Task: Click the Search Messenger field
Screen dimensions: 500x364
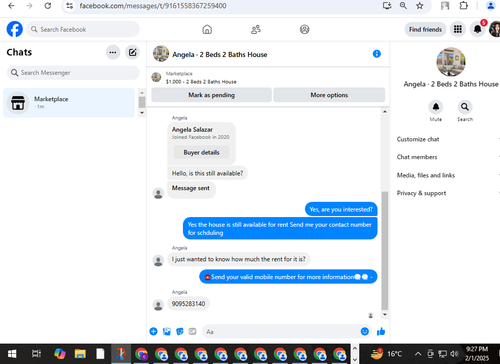Action: click(73, 73)
